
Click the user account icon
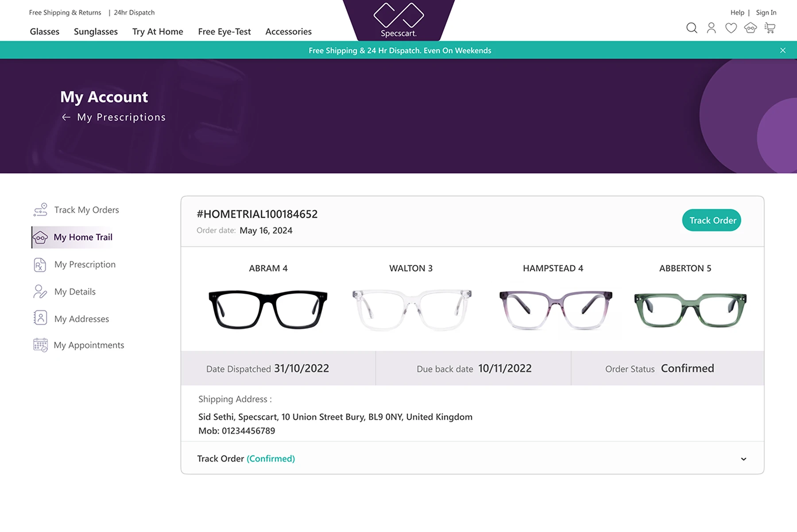click(x=711, y=28)
